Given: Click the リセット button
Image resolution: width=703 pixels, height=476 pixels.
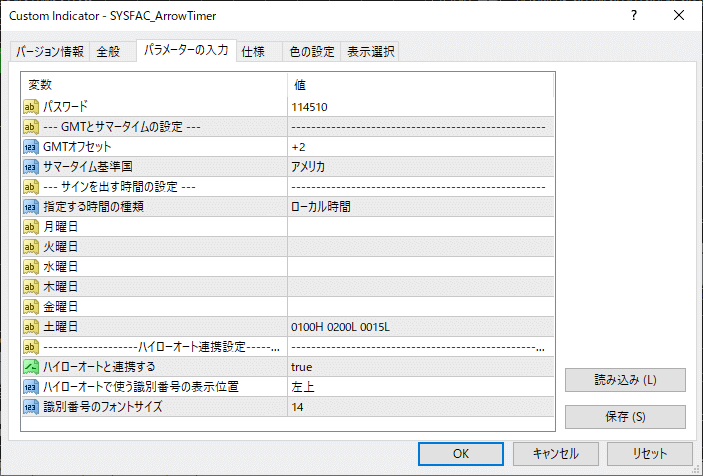Looking at the screenshot, I should pyautogui.click(x=650, y=454).
